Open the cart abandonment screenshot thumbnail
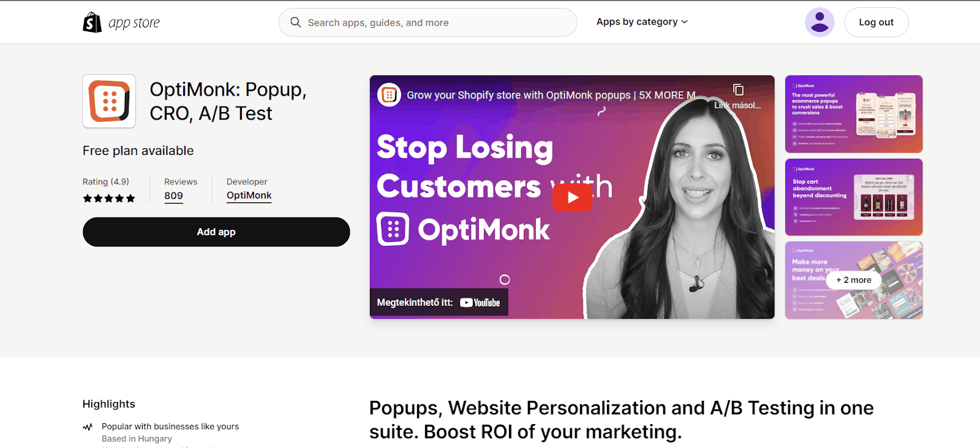The image size is (980, 448). pyautogui.click(x=854, y=197)
